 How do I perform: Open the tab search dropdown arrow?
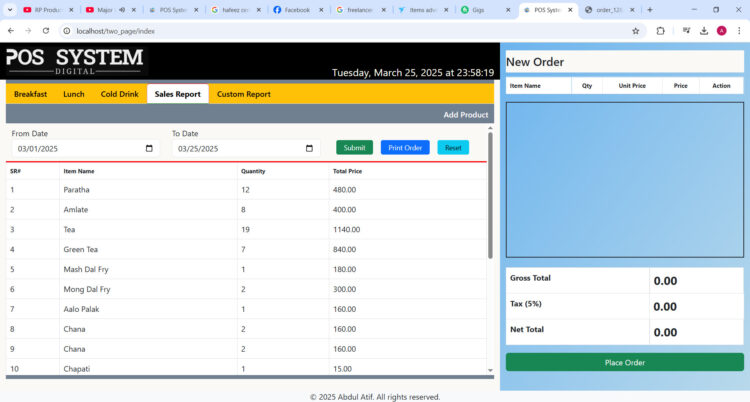pyautogui.click(x=10, y=10)
